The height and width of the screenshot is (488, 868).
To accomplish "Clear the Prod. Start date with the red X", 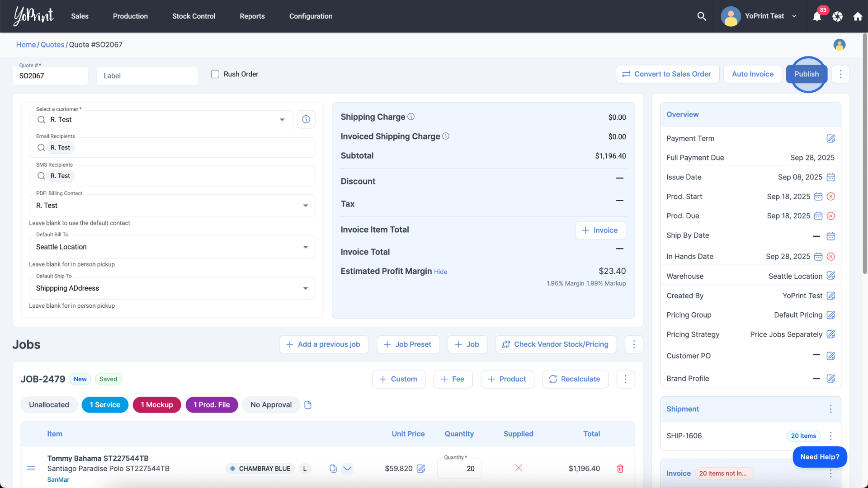I will pyautogui.click(x=830, y=197).
